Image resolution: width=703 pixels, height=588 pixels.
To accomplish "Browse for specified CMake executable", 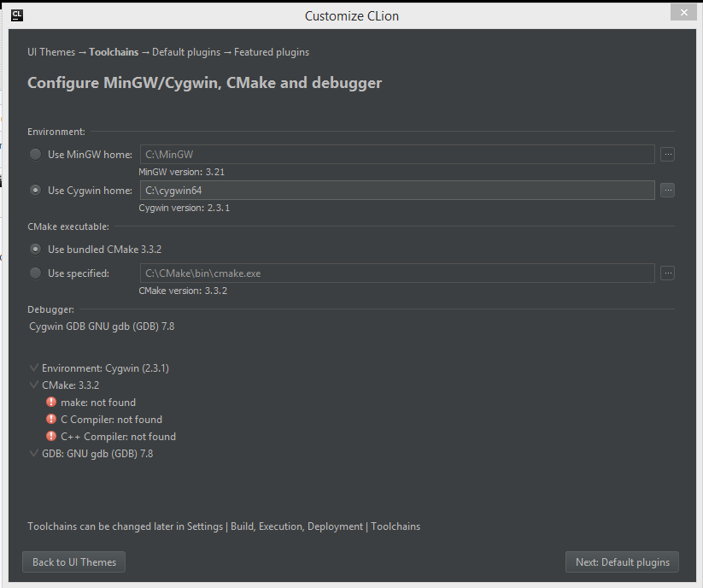I will click(x=668, y=273).
